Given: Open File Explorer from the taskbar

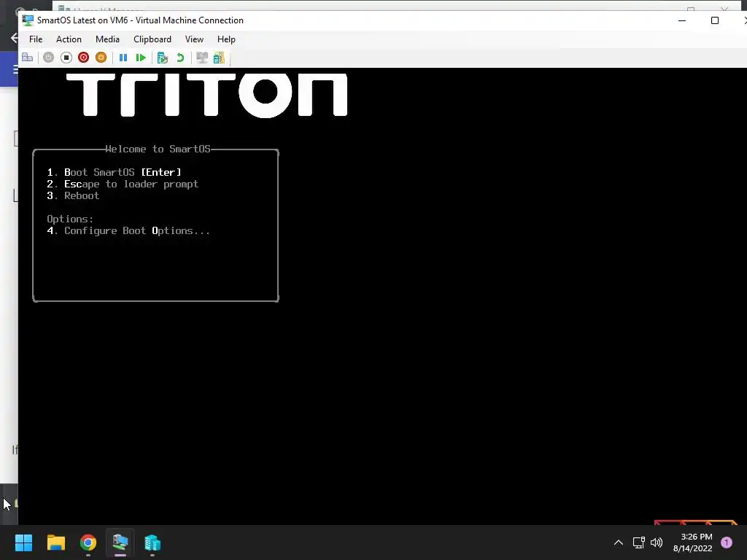Looking at the screenshot, I should pos(55,542).
